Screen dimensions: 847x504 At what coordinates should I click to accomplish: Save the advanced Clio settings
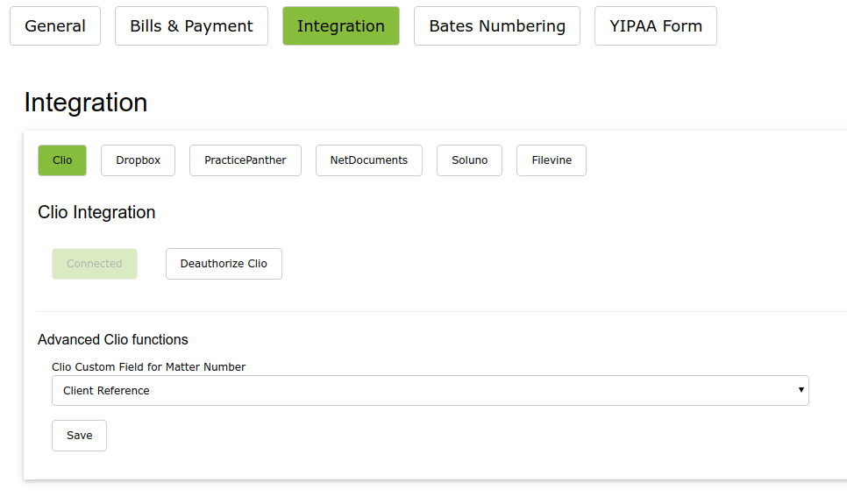point(80,436)
